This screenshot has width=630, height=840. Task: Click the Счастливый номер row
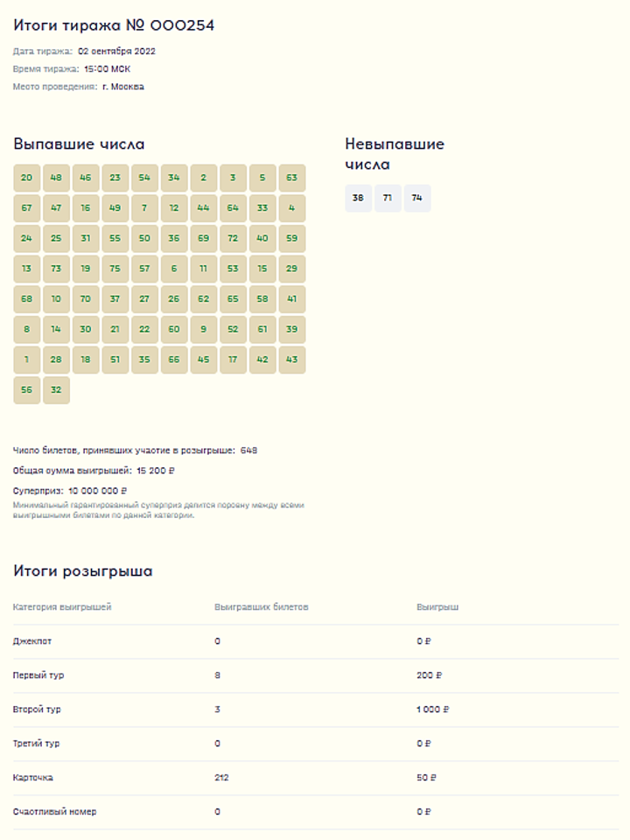pyautogui.click(x=316, y=812)
